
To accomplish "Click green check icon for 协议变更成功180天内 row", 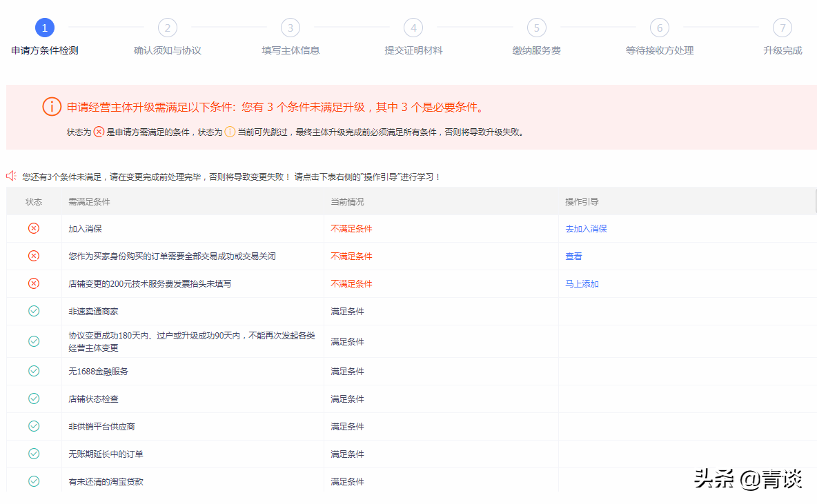I will tap(34, 341).
